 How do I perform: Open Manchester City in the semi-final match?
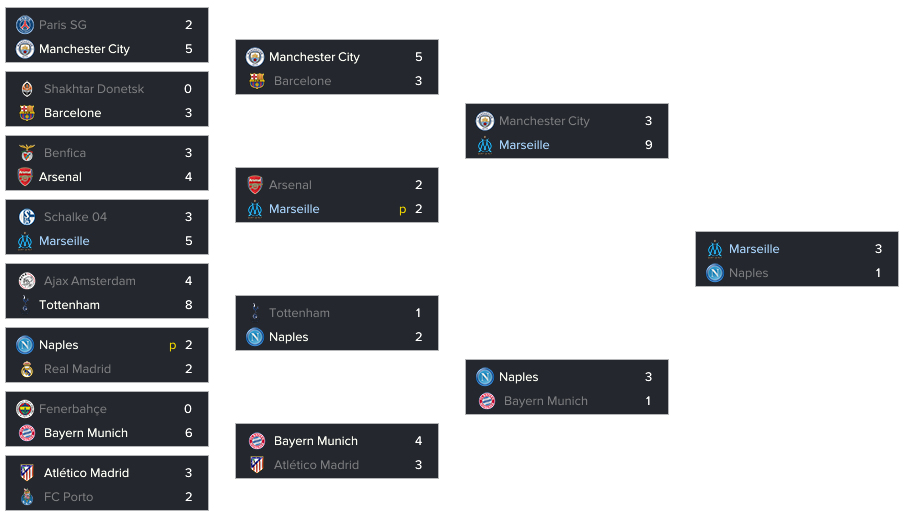click(x=544, y=121)
